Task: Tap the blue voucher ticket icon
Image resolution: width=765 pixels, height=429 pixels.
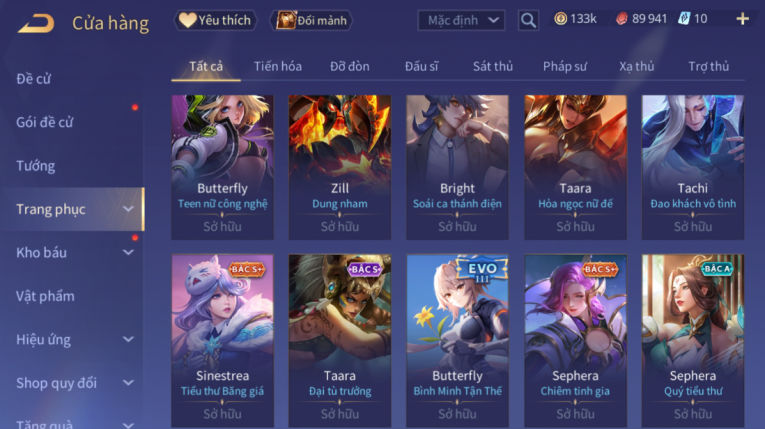Action: coord(684,19)
